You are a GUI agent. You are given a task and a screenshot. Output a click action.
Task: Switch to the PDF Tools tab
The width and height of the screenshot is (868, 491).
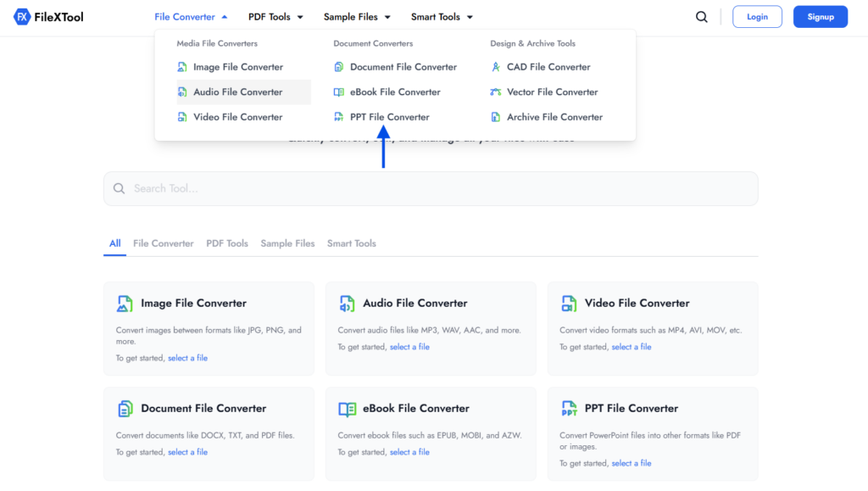(227, 243)
